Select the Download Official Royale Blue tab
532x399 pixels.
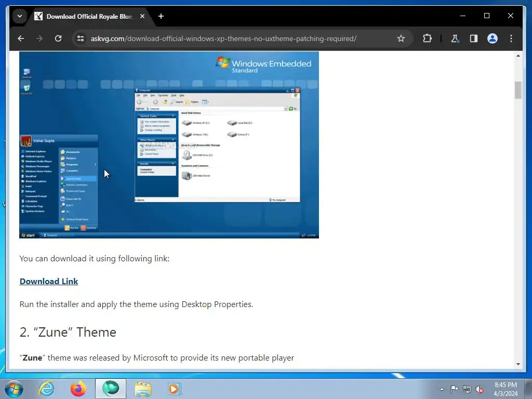(89, 16)
